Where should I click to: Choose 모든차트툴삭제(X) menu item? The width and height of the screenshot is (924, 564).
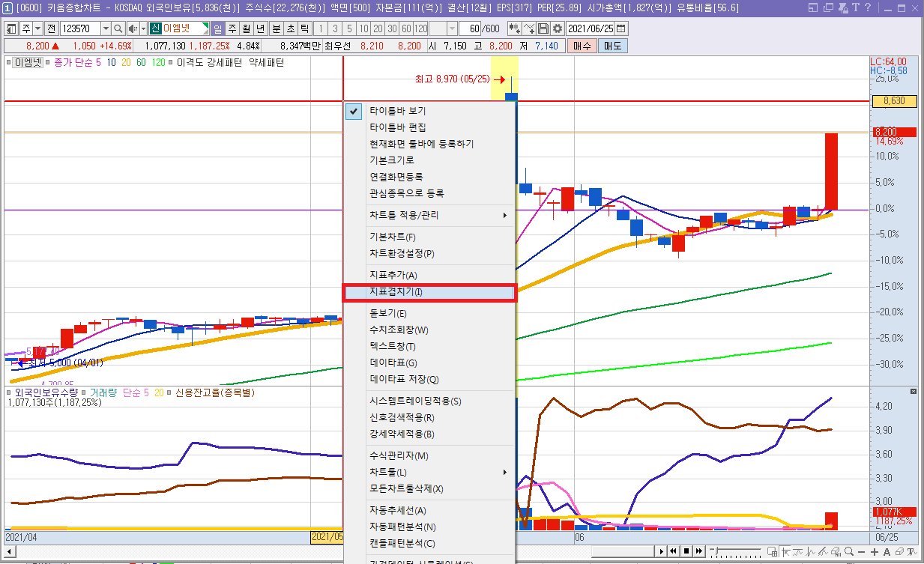click(429, 489)
